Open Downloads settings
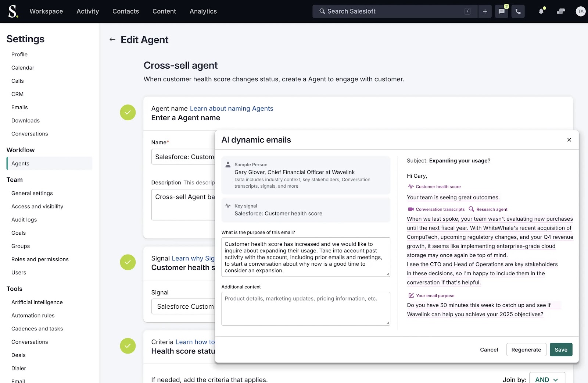 click(x=25, y=121)
